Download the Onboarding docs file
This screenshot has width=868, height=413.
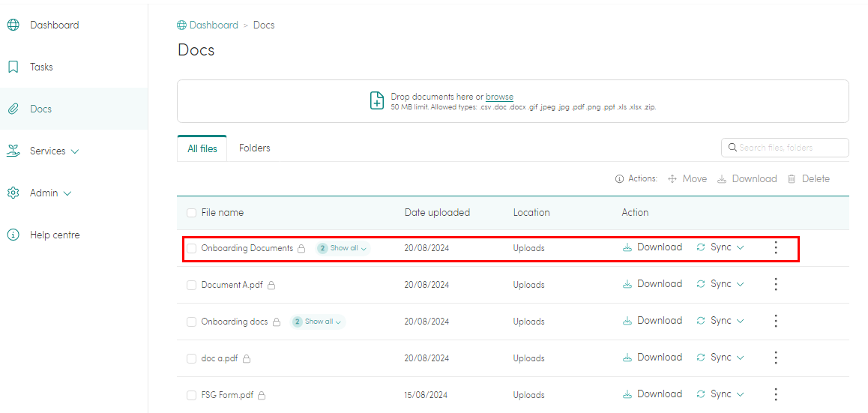[652, 321]
